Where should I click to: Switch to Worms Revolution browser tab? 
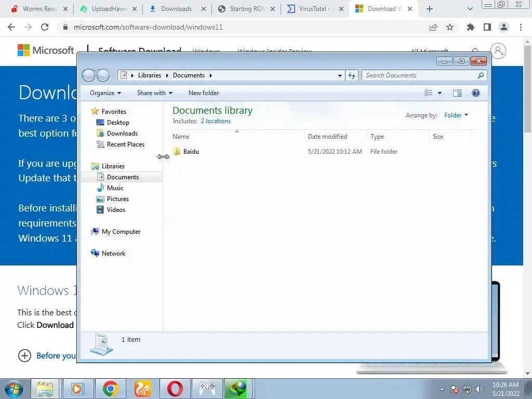click(x=39, y=9)
